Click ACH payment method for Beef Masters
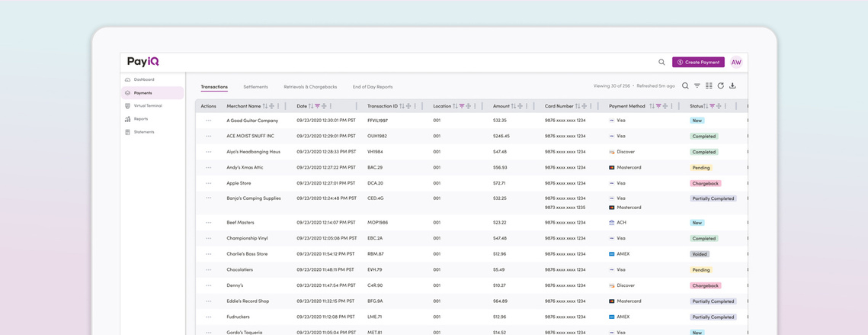The height and width of the screenshot is (335, 868). (x=617, y=222)
